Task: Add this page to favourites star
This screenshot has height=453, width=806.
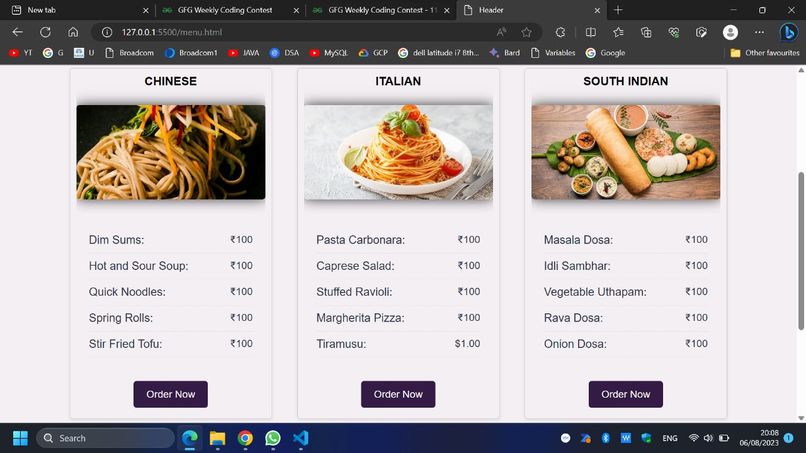Action: pyautogui.click(x=526, y=32)
